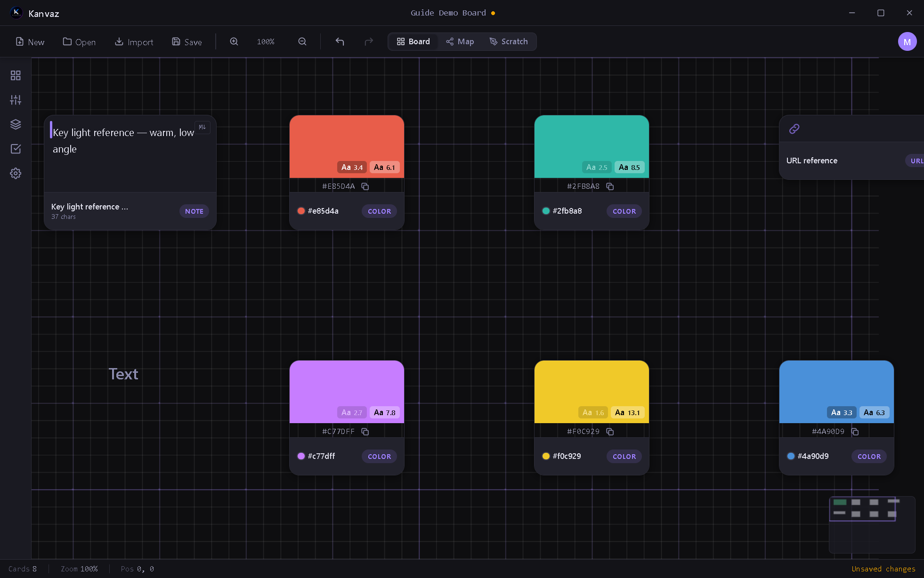Viewport: 924px width, 578px height.
Task: Open the user profile avatar M
Action: pos(907,41)
